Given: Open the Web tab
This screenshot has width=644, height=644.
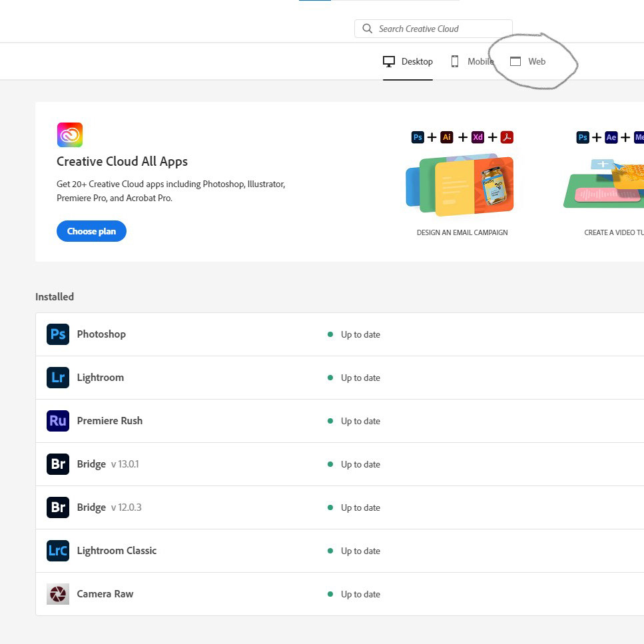Looking at the screenshot, I should tap(527, 62).
